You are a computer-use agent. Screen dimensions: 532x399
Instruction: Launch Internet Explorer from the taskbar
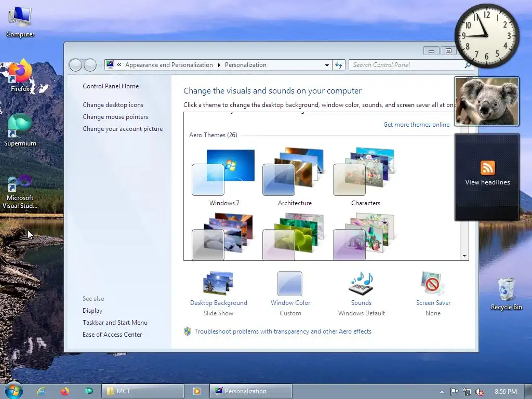[42, 391]
